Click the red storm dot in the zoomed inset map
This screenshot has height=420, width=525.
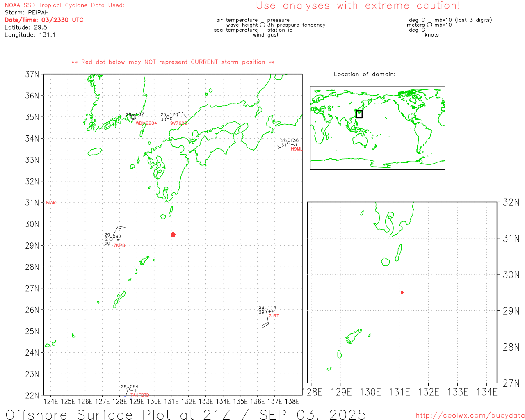402,292
